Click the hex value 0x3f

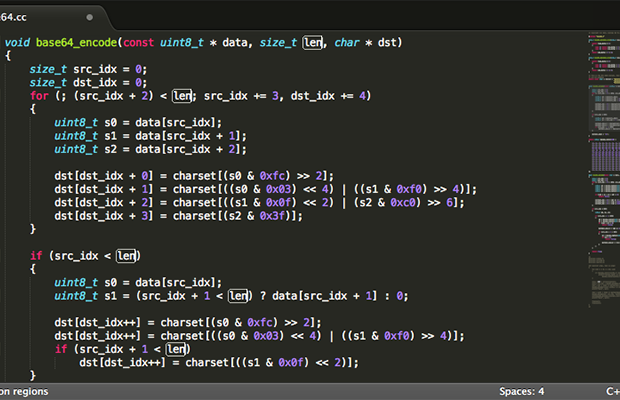pyautogui.click(x=272, y=216)
